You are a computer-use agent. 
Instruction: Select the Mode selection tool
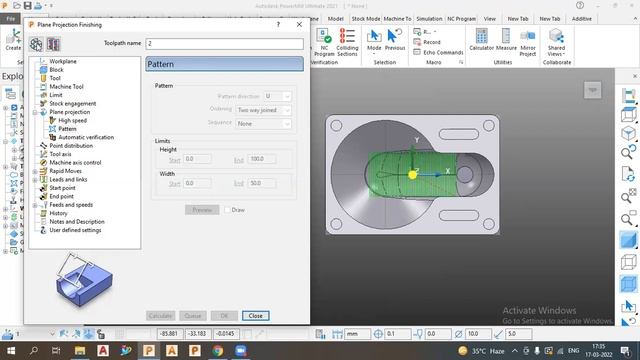click(x=374, y=42)
